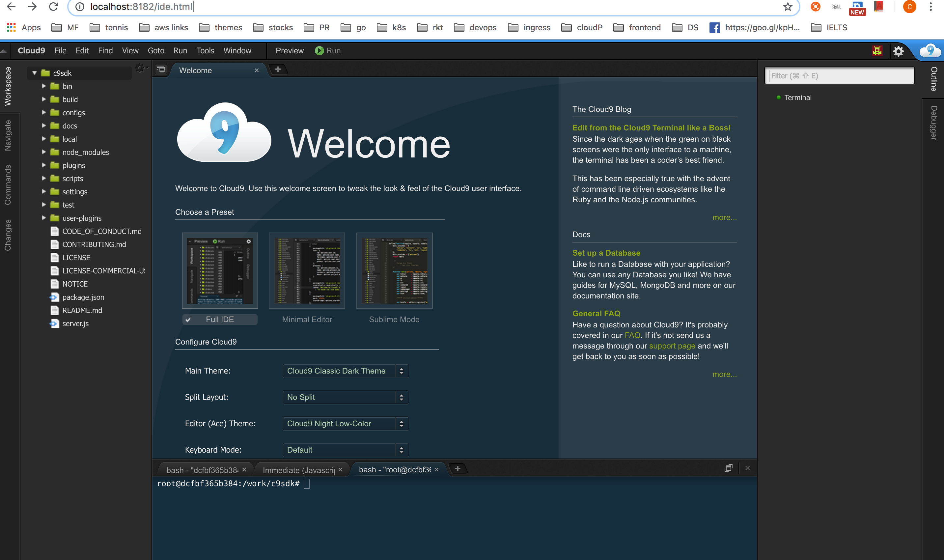The height and width of the screenshot is (560, 944).
Task: Click the tab list menu icon beside the Welcome tab
Action: pyautogui.click(x=161, y=70)
